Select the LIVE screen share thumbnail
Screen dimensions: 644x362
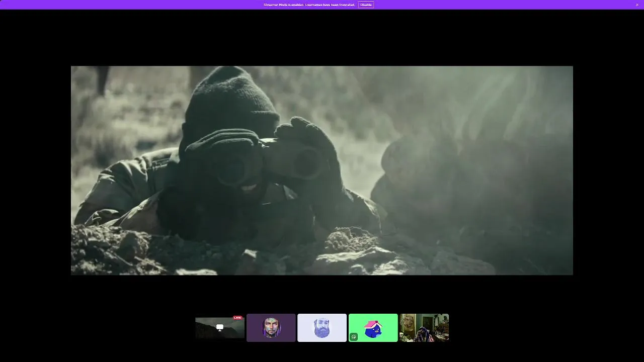220,328
